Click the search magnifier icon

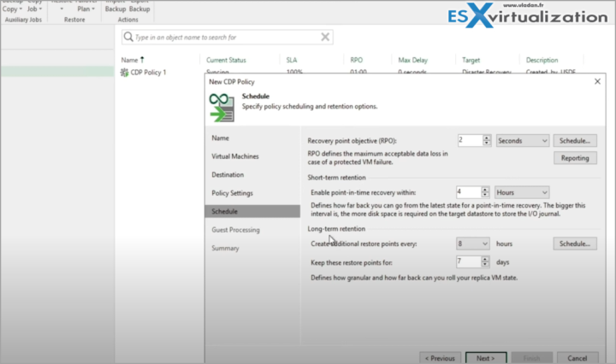coord(128,38)
